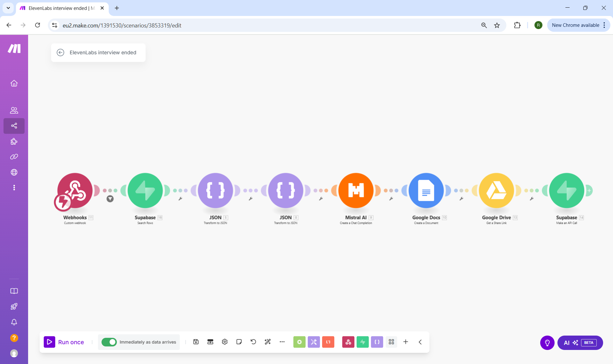Open the Mistral AI module
The image size is (613, 364).
click(356, 191)
